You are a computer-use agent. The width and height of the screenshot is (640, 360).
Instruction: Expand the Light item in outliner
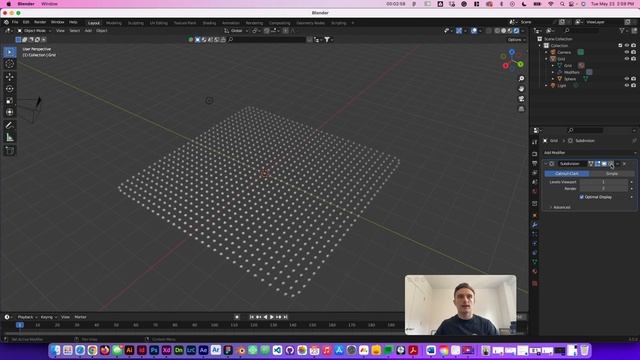tap(547, 86)
